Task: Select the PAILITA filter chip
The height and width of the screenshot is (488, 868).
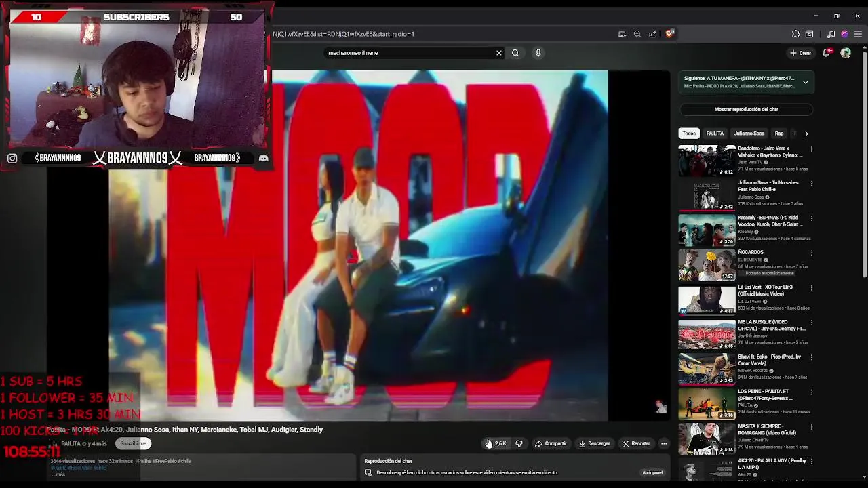Action: pyautogui.click(x=715, y=134)
